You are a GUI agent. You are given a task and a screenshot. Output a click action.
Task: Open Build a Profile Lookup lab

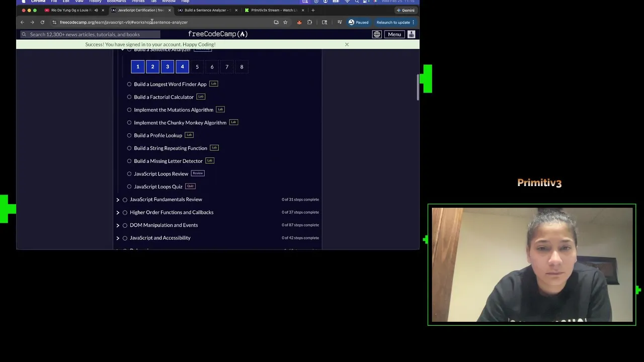[158, 135]
